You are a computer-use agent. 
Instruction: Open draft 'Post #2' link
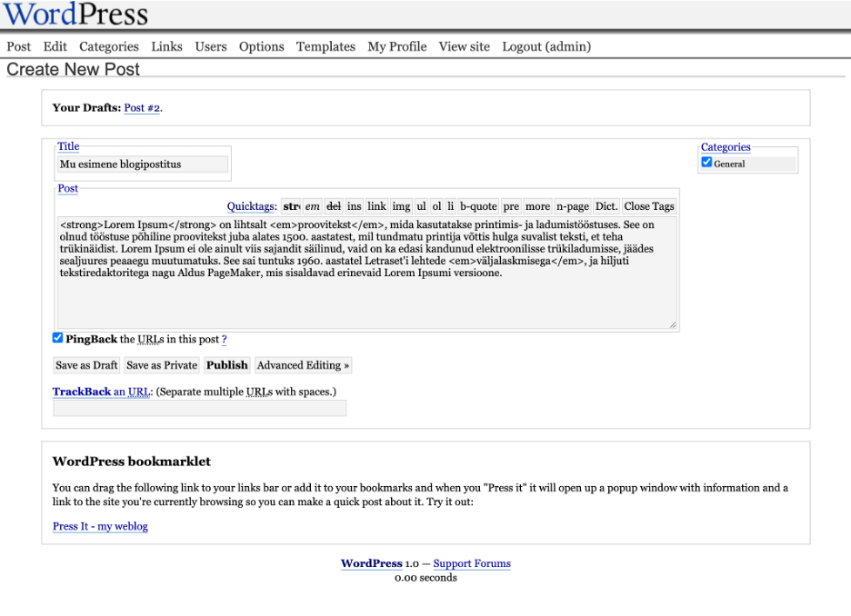point(142,107)
